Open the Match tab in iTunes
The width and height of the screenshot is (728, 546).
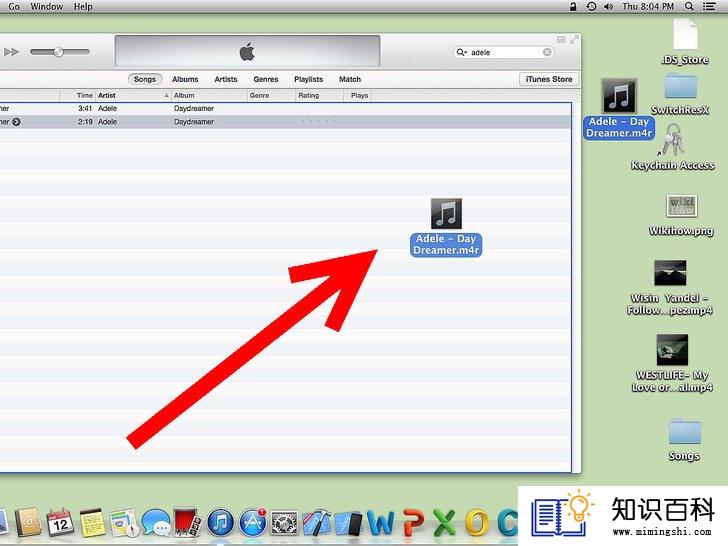click(x=350, y=79)
